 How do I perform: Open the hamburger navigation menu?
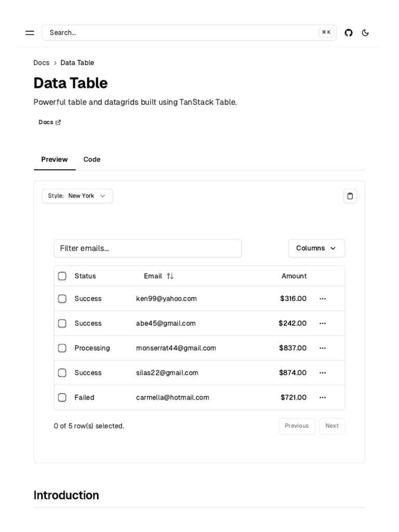click(x=30, y=33)
